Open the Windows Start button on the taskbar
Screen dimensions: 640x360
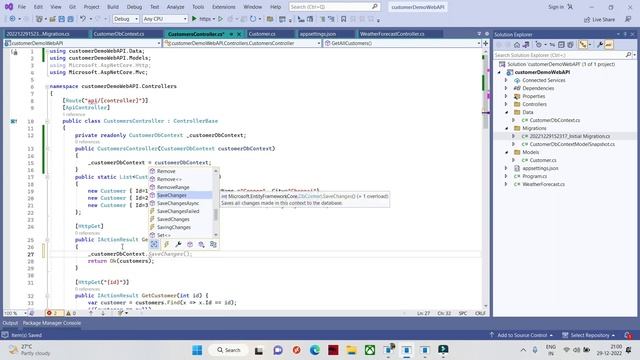pos(197,350)
